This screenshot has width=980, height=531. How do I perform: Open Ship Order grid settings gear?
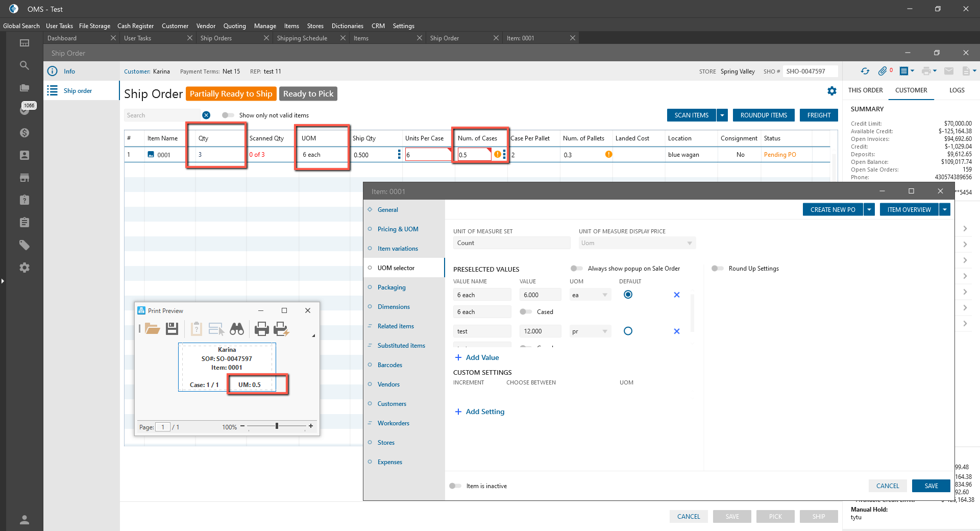pos(832,91)
